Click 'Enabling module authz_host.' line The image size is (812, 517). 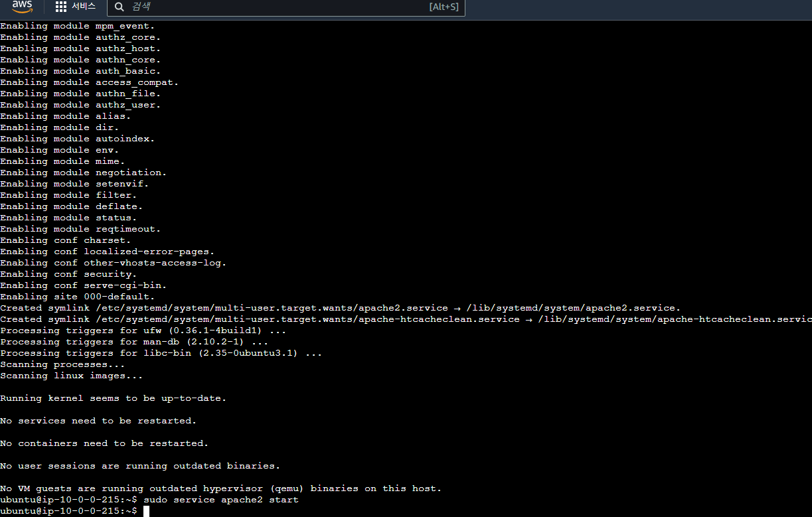[x=80, y=48]
